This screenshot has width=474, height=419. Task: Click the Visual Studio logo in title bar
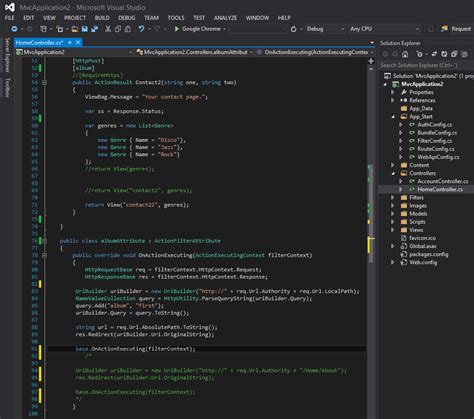pyautogui.click(x=10, y=7)
